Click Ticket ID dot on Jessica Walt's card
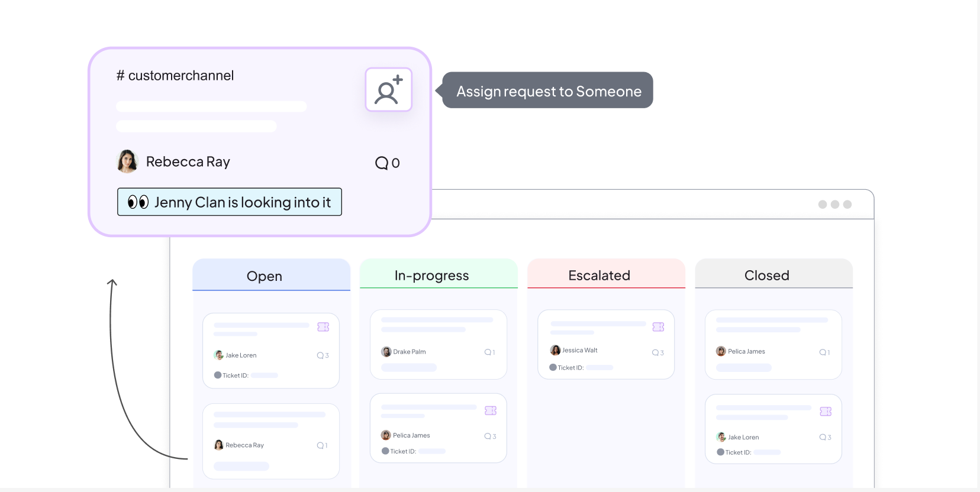 553,367
